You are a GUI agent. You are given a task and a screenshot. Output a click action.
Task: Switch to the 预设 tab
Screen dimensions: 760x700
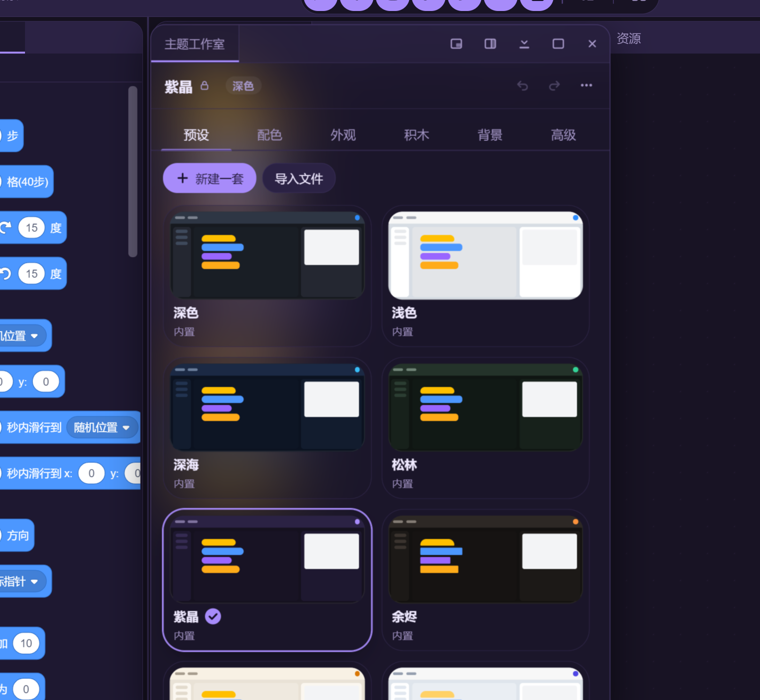point(196,135)
